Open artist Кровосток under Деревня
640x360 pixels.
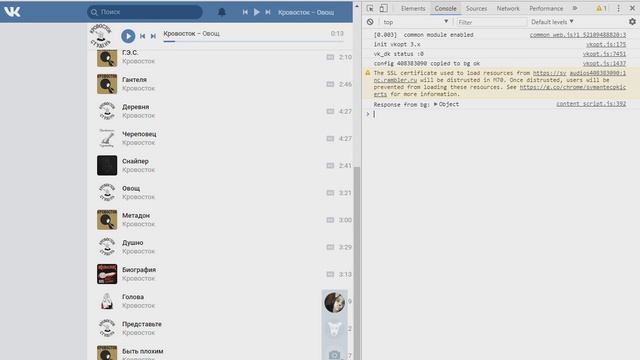tap(138, 116)
